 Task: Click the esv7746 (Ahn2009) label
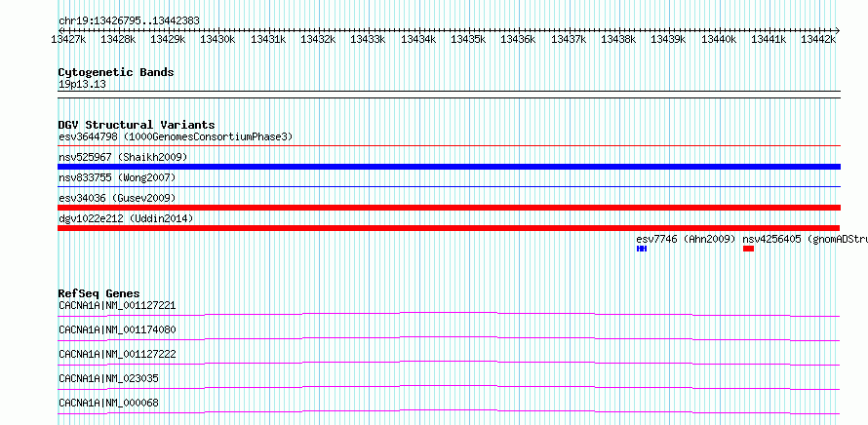pos(686,239)
